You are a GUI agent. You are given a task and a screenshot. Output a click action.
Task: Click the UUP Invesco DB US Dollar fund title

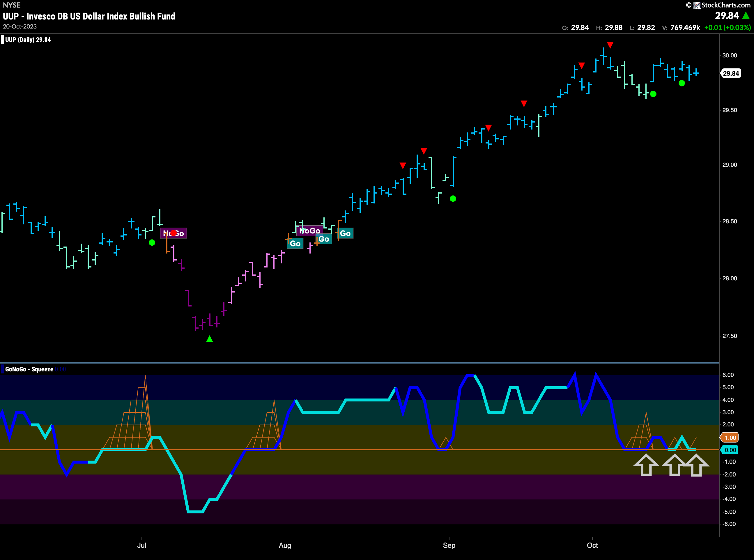[89, 16]
